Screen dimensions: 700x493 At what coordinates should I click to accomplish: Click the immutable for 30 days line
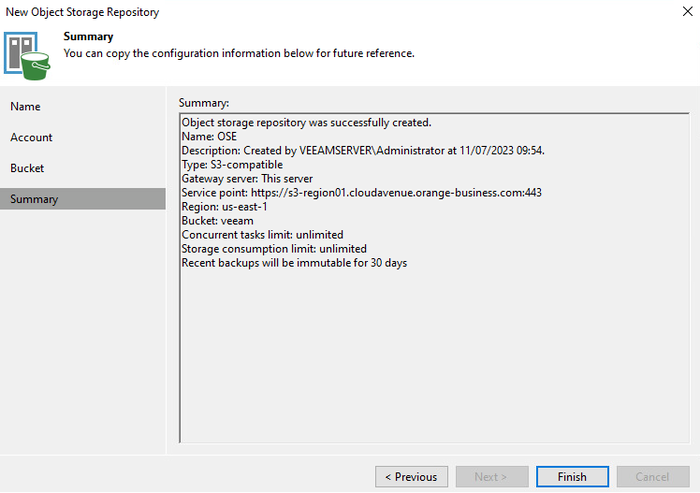pos(294,263)
